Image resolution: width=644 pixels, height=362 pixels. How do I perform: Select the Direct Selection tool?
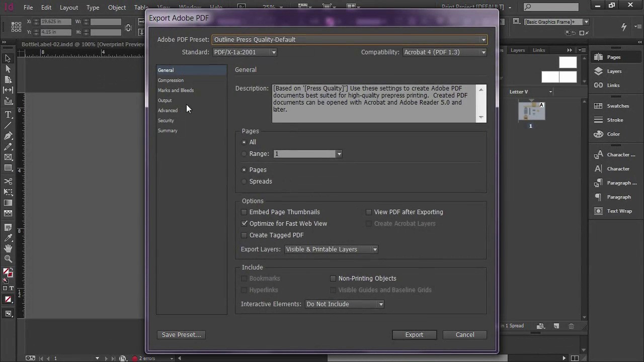(x=8, y=69)
